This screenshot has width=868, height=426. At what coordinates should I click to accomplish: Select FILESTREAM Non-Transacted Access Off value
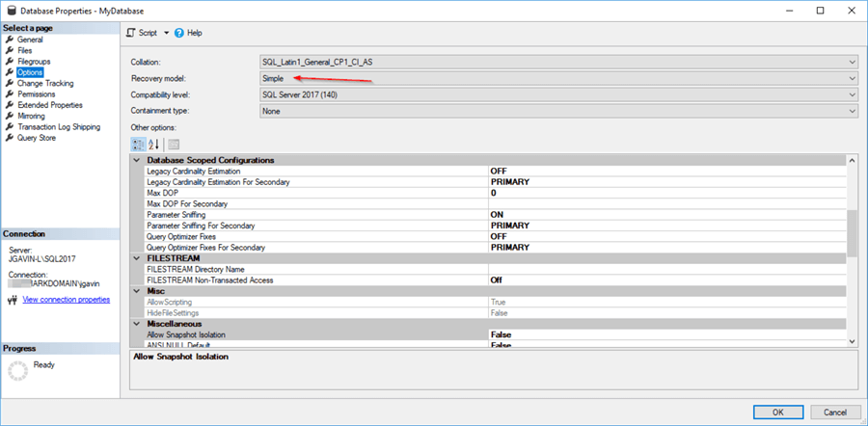[667, 280]
